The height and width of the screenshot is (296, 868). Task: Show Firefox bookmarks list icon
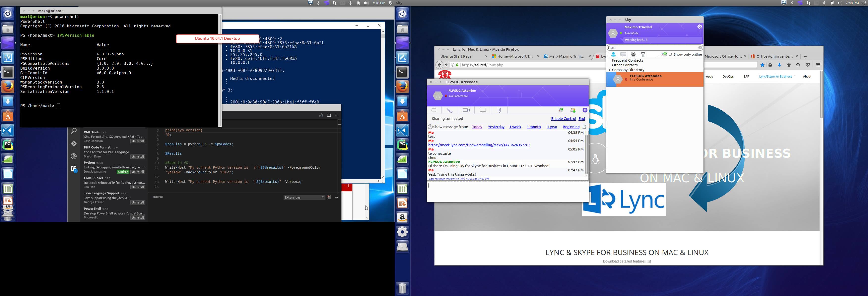point(770,65)
